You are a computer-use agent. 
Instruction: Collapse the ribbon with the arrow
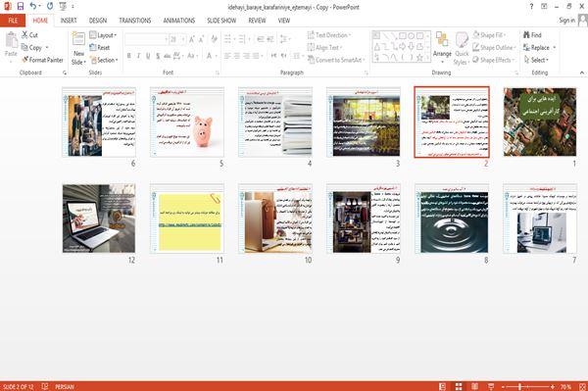pos(581,73)
